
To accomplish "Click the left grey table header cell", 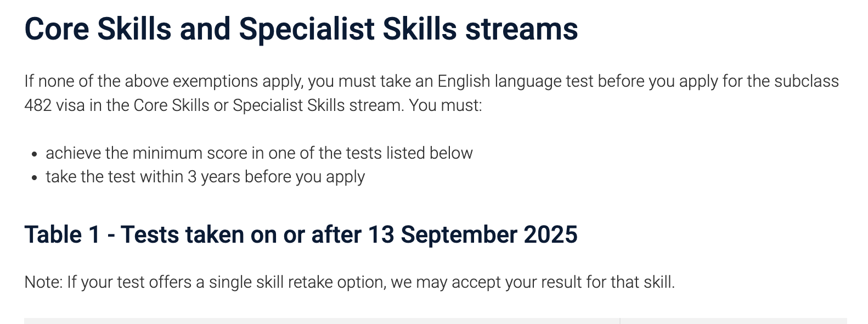I will click(x=322, y=321).
